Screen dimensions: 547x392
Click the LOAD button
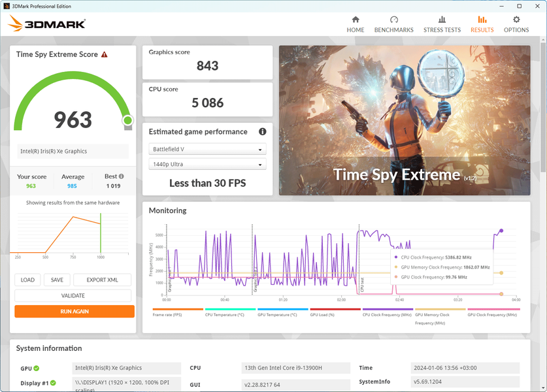(x=27, y=280)
